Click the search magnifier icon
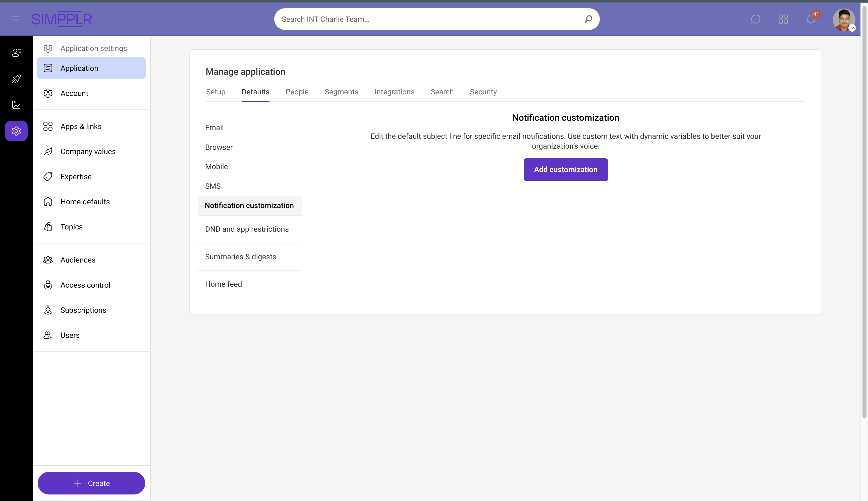This screenshot has height=501, width=868. tap(588, 19)
